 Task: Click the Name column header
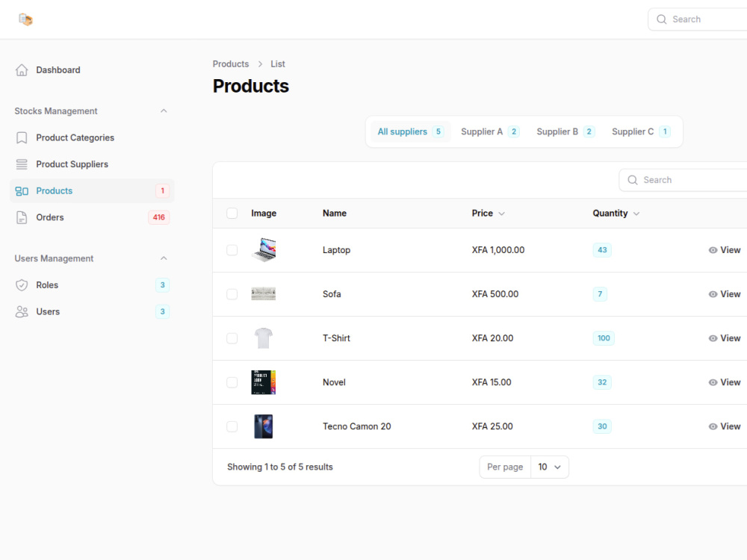click(x=335, y=214)
